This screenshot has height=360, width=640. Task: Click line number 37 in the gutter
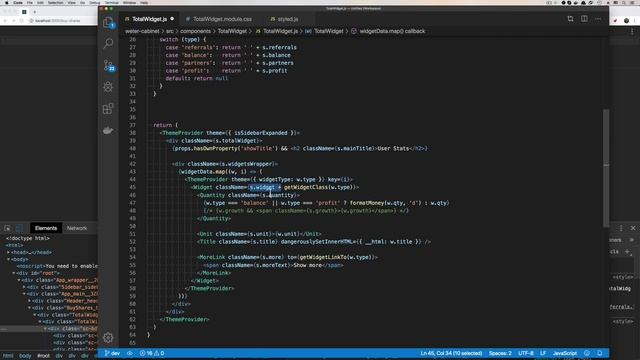pyautogui.click(x=132, y=125)
